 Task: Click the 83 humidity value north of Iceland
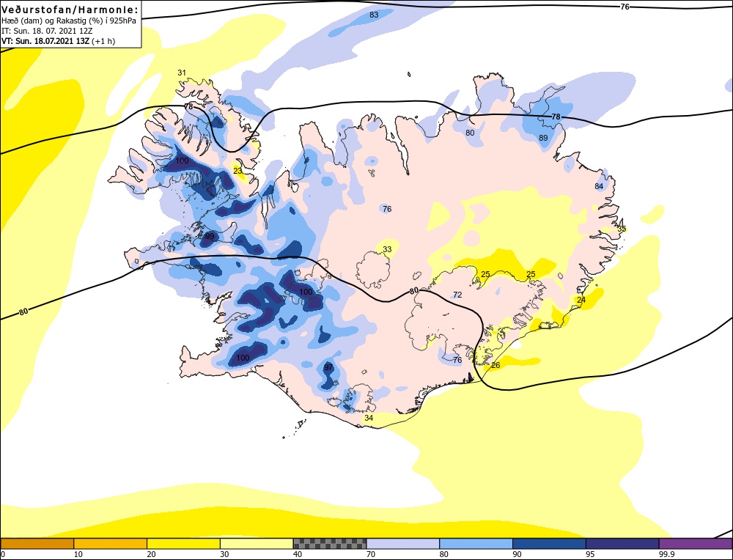click(x=374, y=15)
